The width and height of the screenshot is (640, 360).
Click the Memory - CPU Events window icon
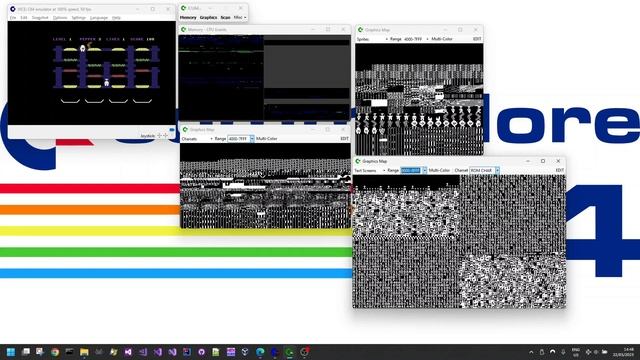pos(184,29)
